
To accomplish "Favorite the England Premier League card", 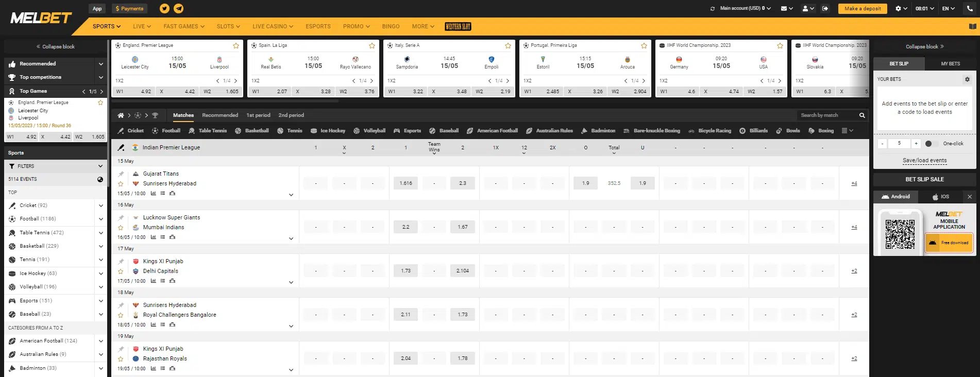I will point(236,46).
